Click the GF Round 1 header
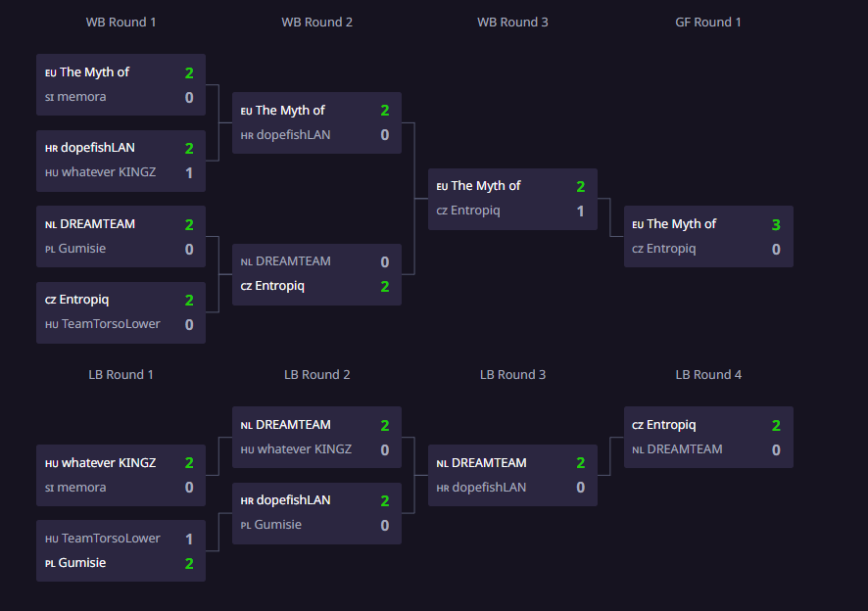The width and height of the screenshot is (868, 611). (x=708, y=22)
